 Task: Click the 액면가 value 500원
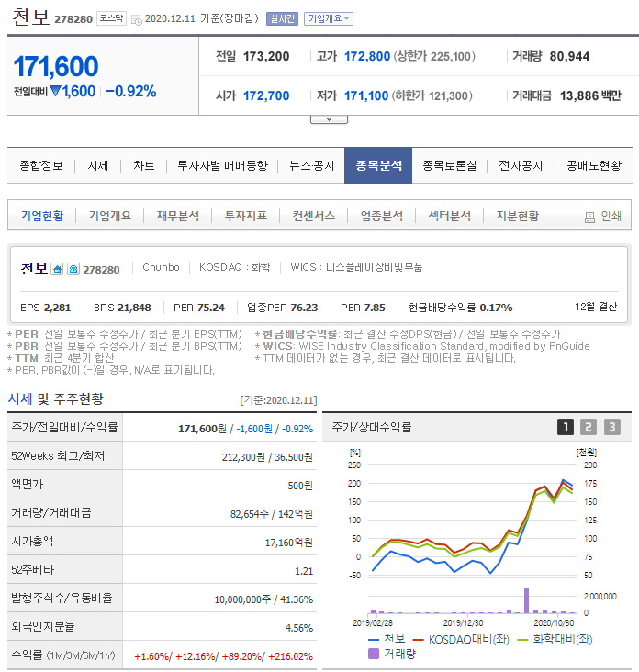pyautogui.click(x=300, y=486)
